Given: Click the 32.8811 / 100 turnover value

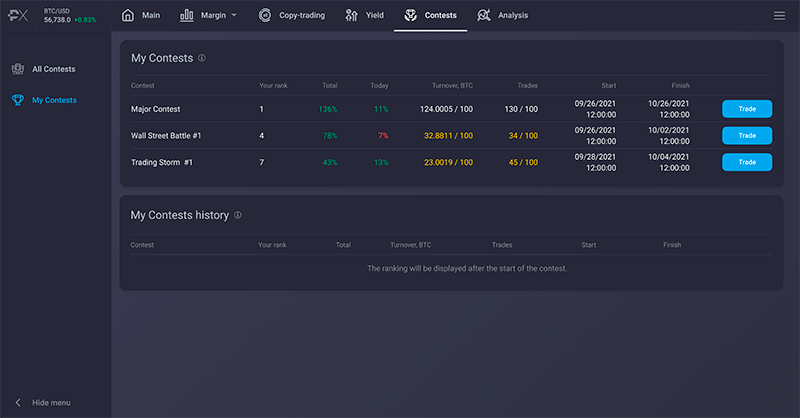Looking at the screenshot, I should pos(448,136).
